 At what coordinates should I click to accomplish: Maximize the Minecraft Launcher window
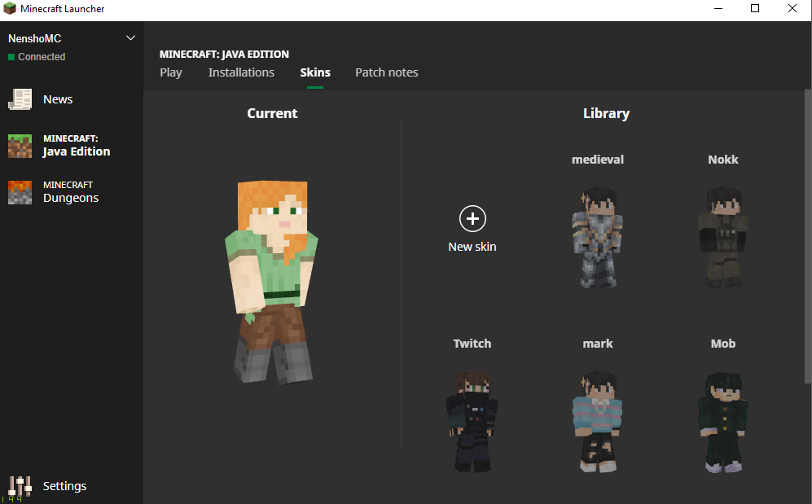pos(755,8)
